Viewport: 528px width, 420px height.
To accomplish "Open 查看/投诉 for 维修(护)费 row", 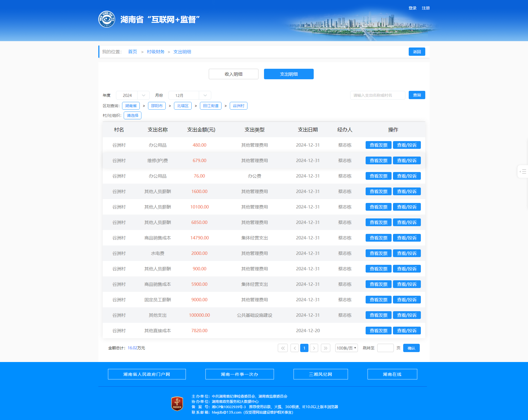I will tap(407, 160).
